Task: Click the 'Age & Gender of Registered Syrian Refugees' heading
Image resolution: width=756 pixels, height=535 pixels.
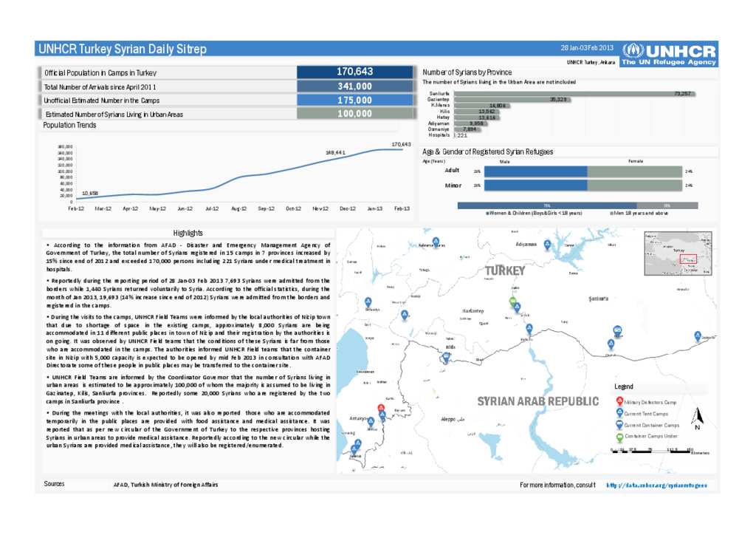Action: point(487,152)
